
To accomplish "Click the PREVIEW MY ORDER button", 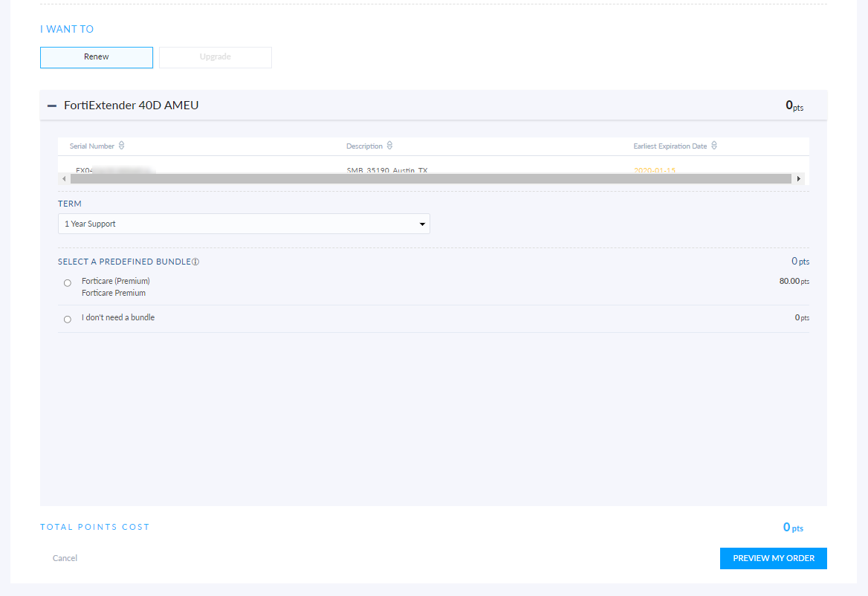I will 773,558.
